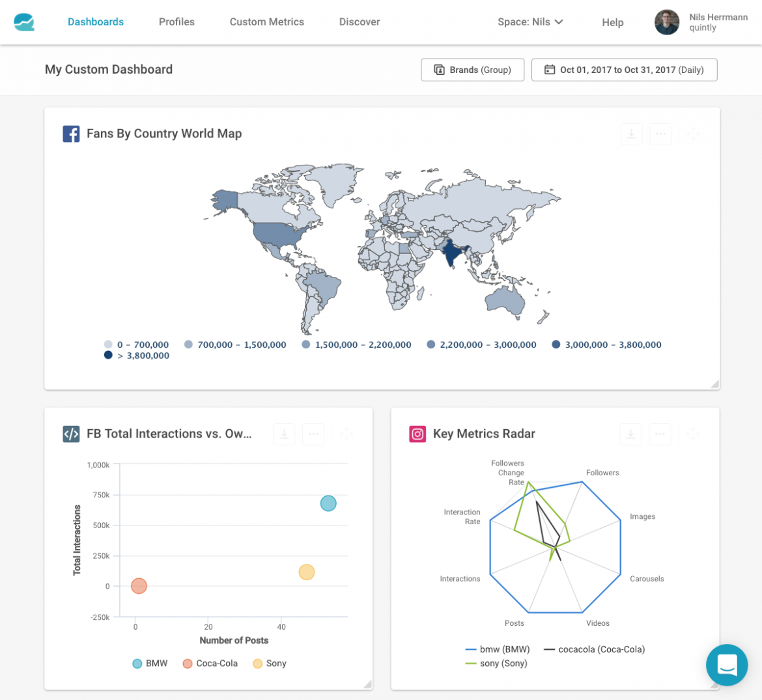Switch to the Profiles section
Screen dimensions: 762x700
click(176, 21)
